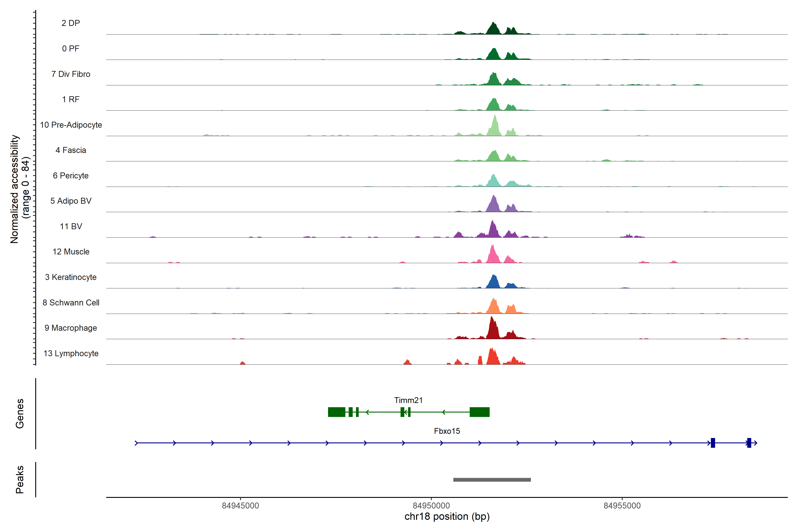This screenshot has width=798, height=532.
Task: Click the first dark blue Fbxo15 exon
Action: [713, 443]
